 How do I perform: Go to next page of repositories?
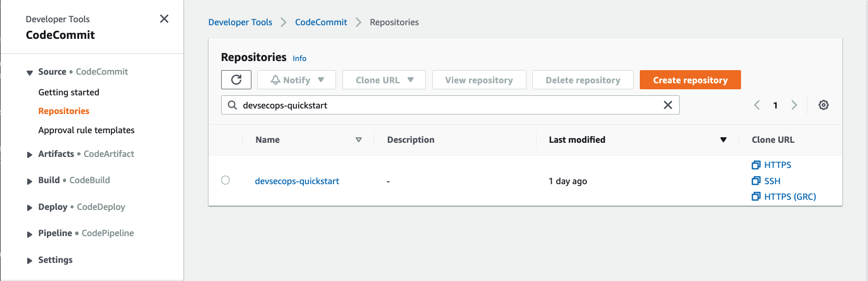pos(794,105)
